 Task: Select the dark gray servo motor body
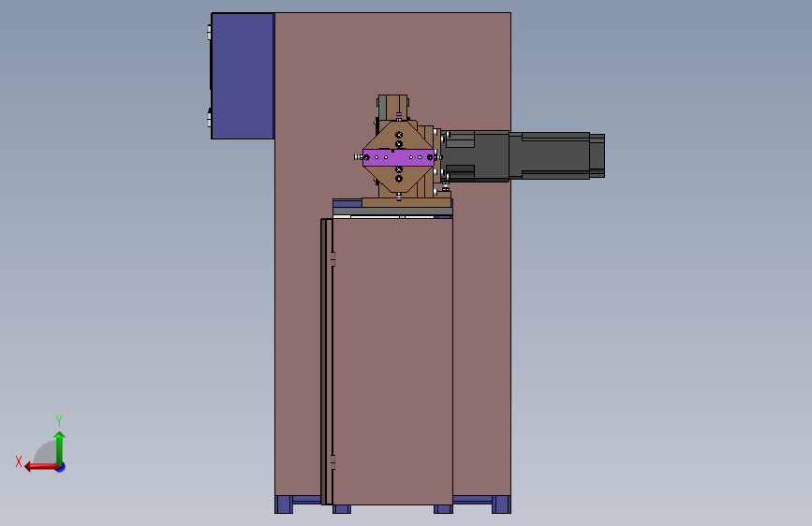point(549,155)
